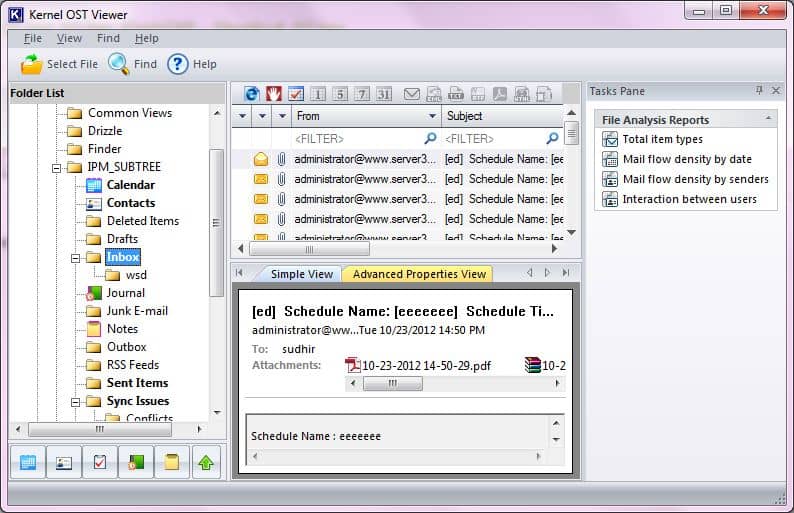The width and height of the screenshot is (794, 513).
Task: Select the Contacts folder
Action: 121,203
